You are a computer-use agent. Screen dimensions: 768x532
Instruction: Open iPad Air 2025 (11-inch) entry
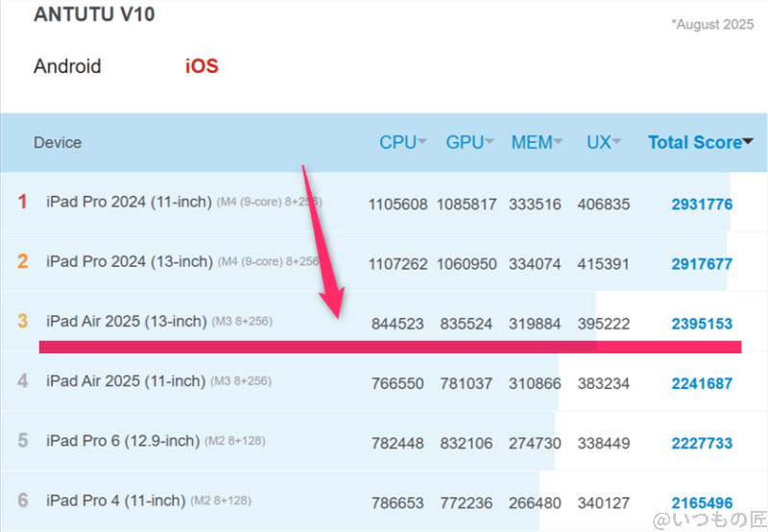(125, 381)
